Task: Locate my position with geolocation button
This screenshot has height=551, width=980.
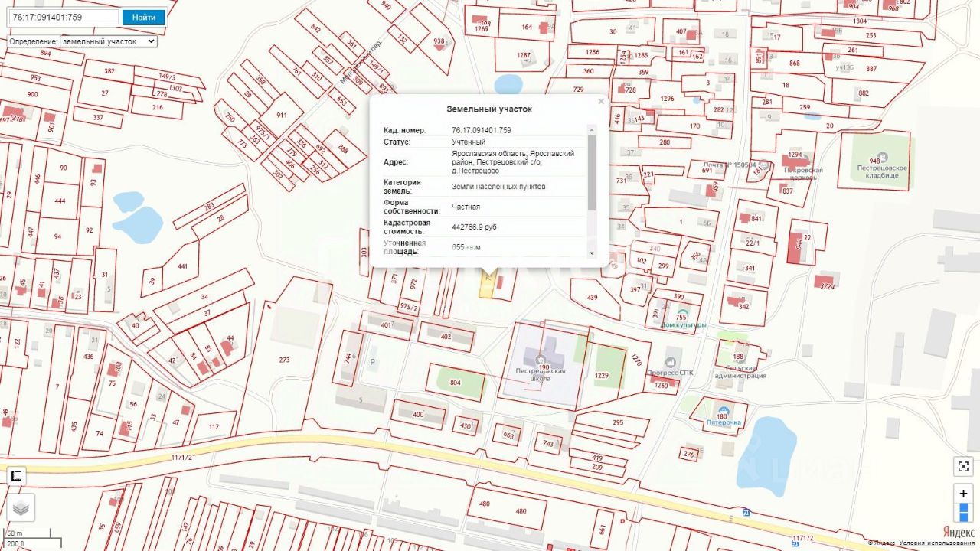Action: pyautogui.click(x=963, y=466)
